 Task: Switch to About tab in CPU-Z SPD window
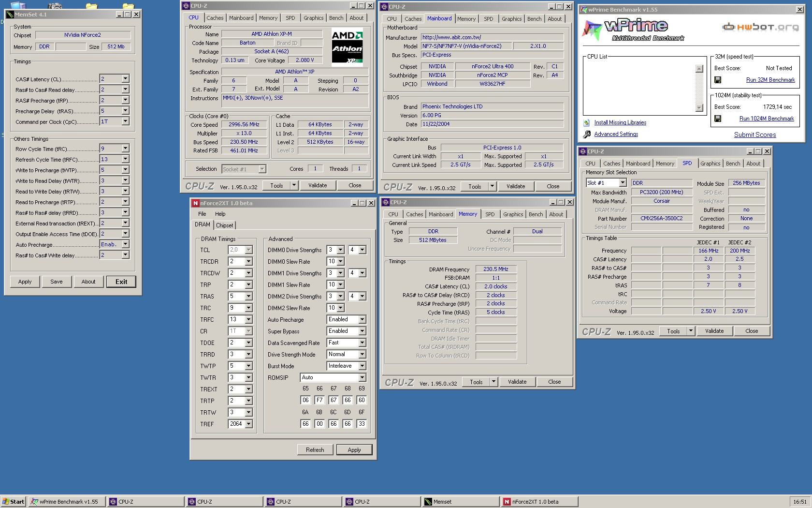[x=753, y=164]
